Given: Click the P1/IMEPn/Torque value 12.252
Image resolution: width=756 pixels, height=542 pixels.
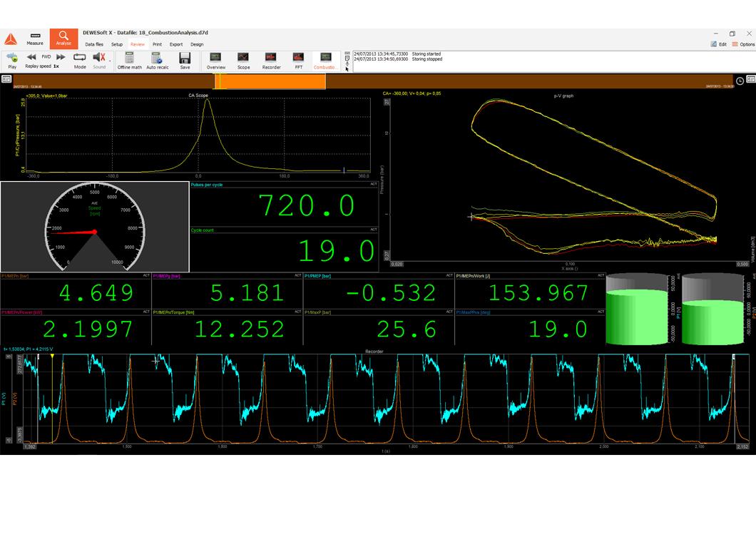Looking at the screenshot, I should 240,329.
